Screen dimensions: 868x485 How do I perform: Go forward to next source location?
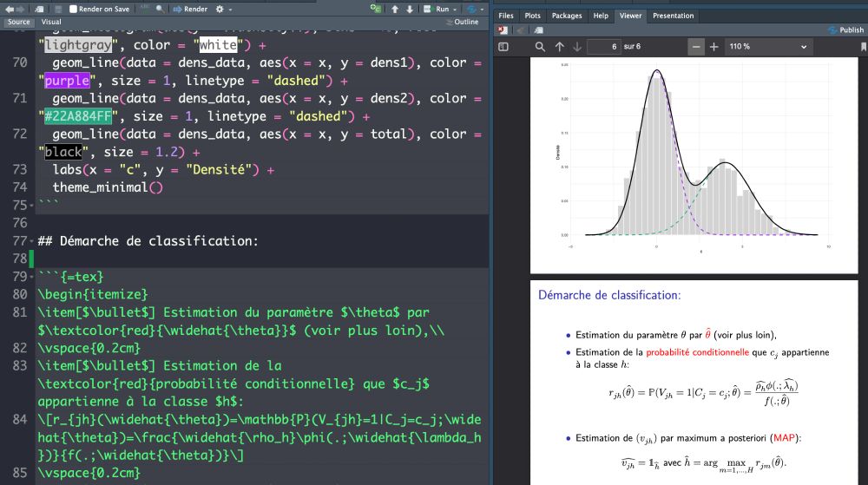pyautogui.click(x=21, y=9)
